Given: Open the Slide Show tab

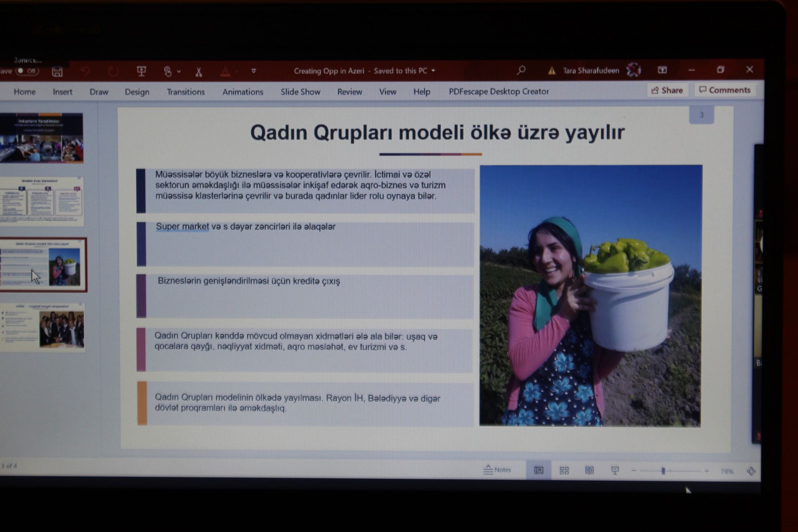Looking at the screenshot, I should 300,92.
